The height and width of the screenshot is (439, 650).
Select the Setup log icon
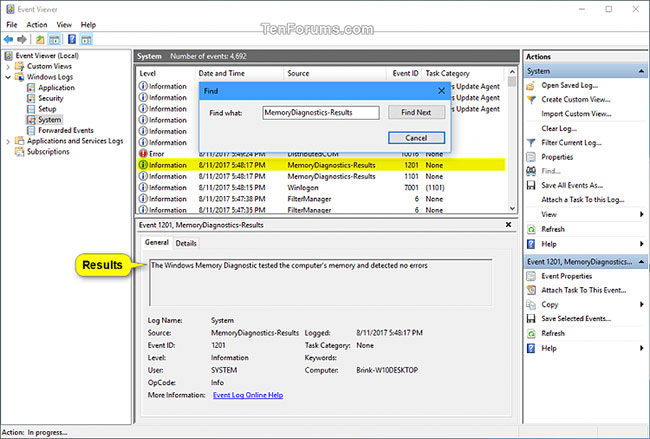(x=31, y=109)
